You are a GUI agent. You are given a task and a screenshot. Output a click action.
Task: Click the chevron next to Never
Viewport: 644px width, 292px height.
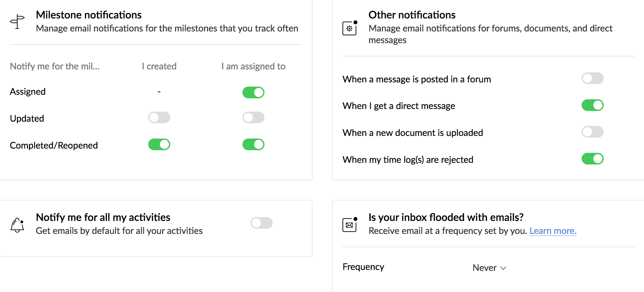pyautogui.click(x=503, y=268)
